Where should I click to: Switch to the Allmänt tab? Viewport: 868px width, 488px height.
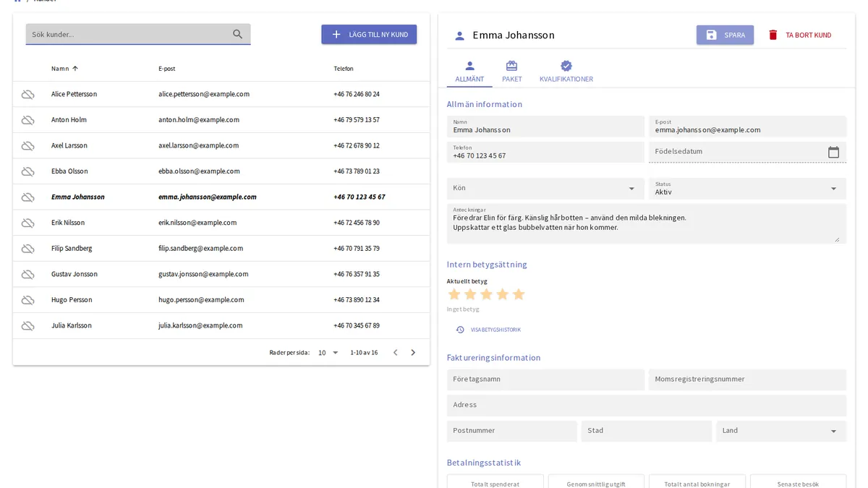[469, 72]
